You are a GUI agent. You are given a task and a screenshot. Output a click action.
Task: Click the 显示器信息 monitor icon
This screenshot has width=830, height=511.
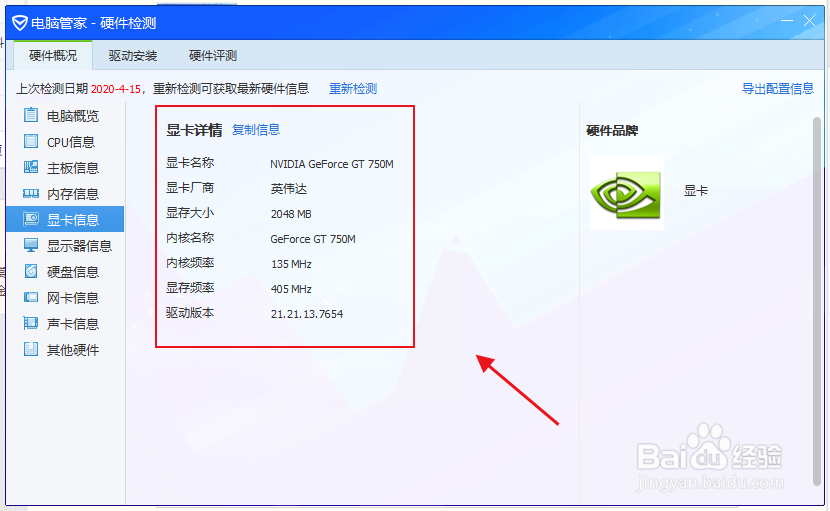pos(31,245)
